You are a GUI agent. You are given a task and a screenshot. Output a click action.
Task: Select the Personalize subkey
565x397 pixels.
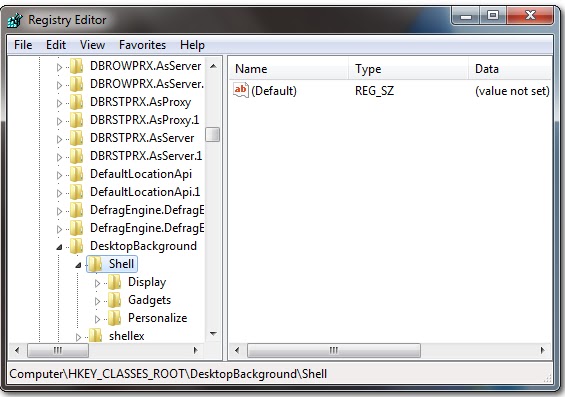point(157,318)
